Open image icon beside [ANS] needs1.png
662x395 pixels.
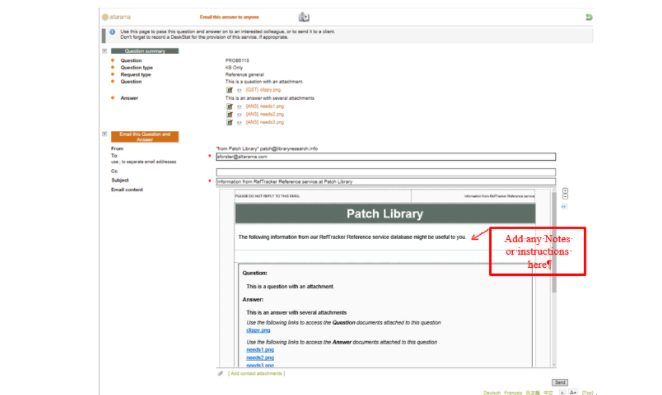(x=229, y=106)
